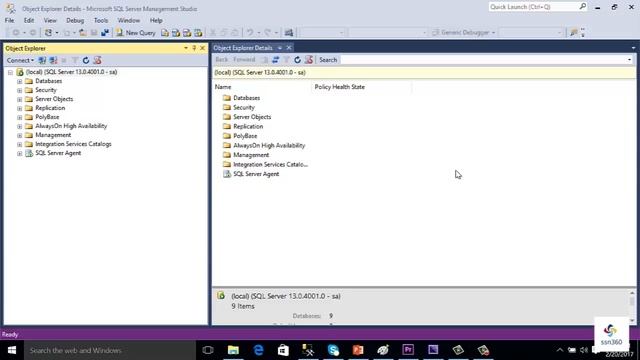Click the Find wrench icon near Generic Debugger
The width and height of the screenshot is (640, 360).
pyautogui.click(x=573, y=33)
